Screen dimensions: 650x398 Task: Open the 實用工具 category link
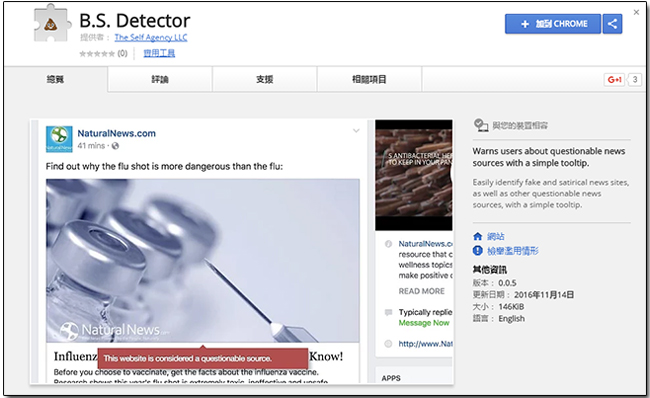[159, 53]
